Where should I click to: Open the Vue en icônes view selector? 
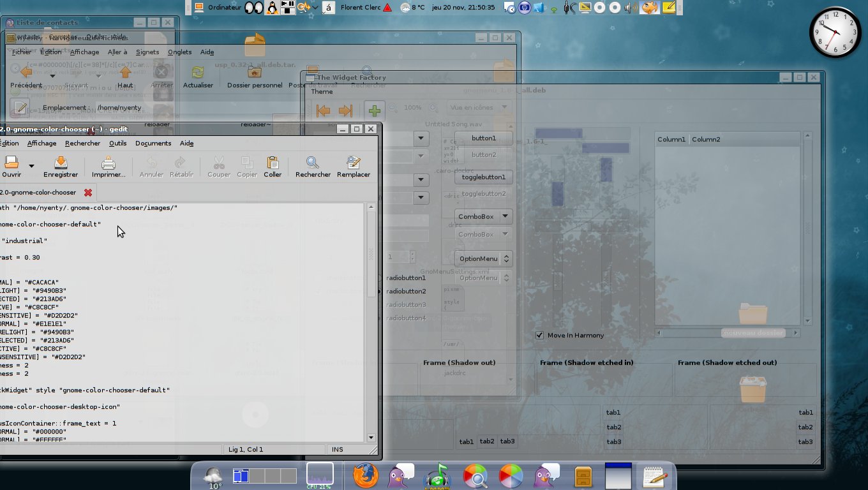click(479, 107)
